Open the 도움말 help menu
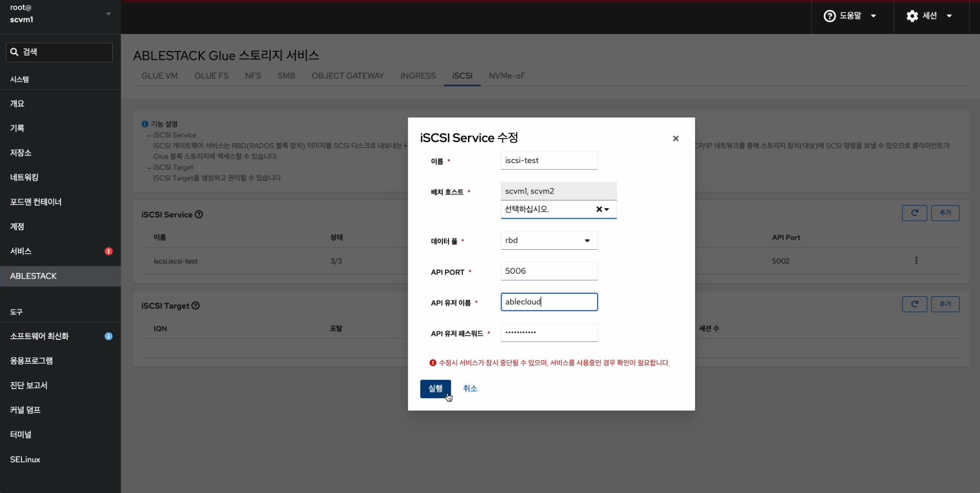The width and height of the screenshot is (980, 493). 850,16
